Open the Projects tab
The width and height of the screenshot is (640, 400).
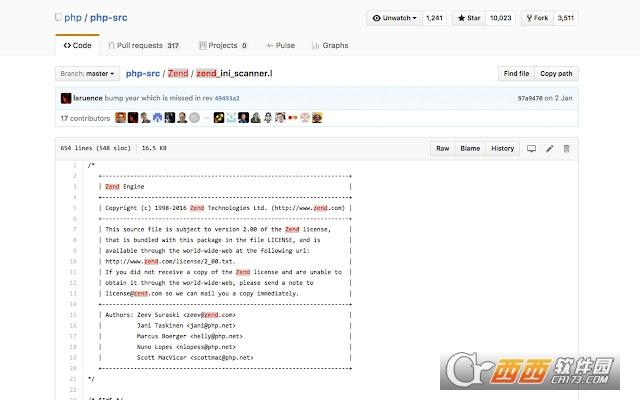coord(222,45)
